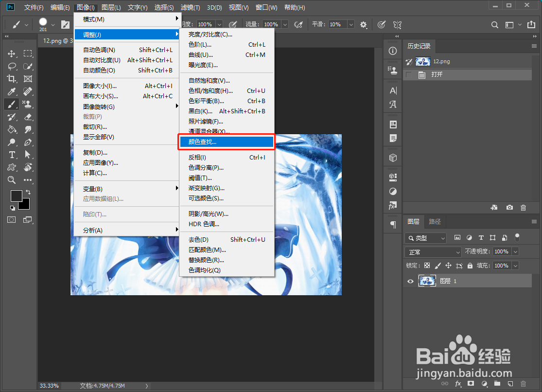Image resolution: width=542 pixels, height=392 pixels.
Task: Choose 阴影/高光(W) menu item
Action: [227, 214]
